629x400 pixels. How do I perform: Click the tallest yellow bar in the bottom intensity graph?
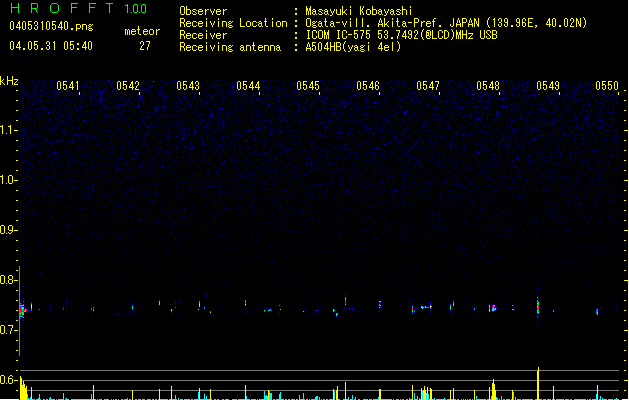(538, 383)
